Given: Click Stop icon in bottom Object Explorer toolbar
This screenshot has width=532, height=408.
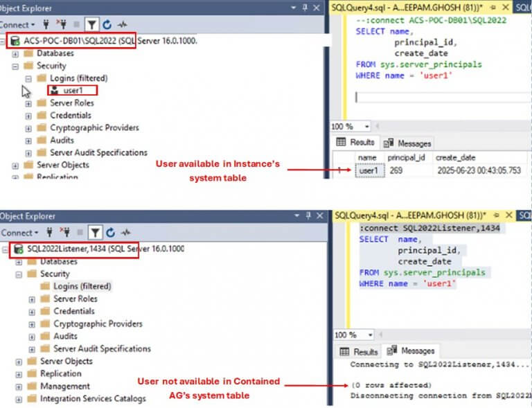Looking at the screenshot, I should [80, 233].
